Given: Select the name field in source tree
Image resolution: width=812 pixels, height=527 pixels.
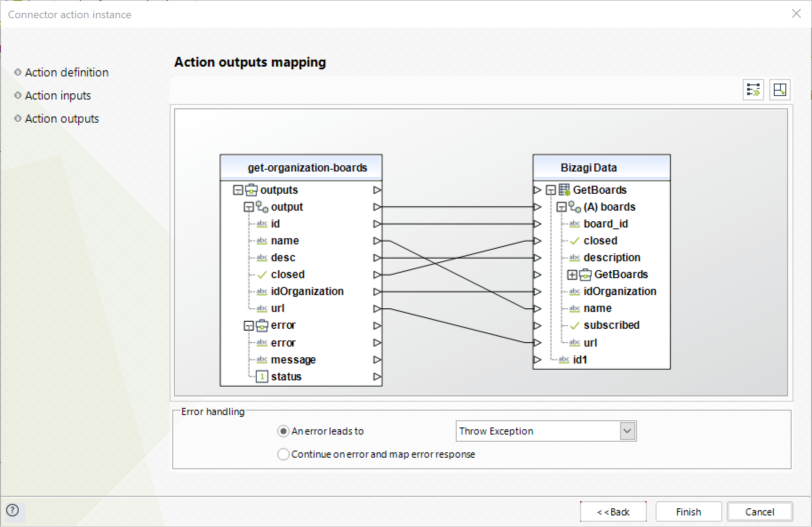Looking at the screenshot, I should (x=285, y=241).
